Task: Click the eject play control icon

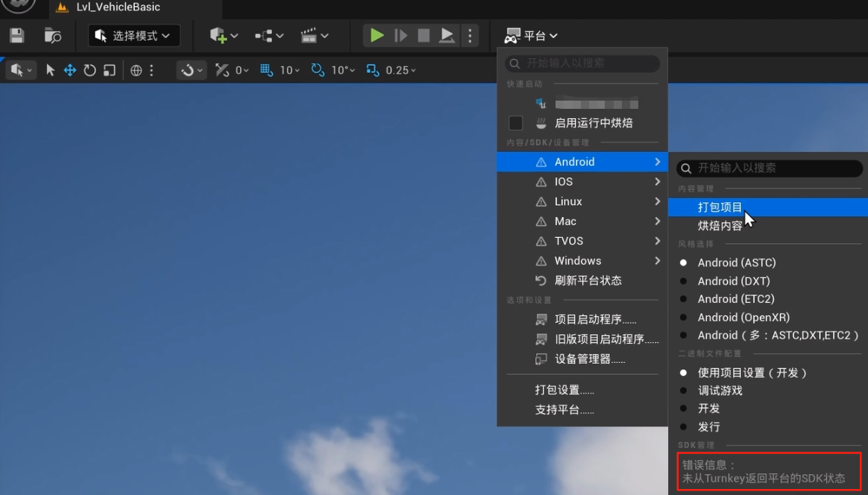Action: [447, 36]
